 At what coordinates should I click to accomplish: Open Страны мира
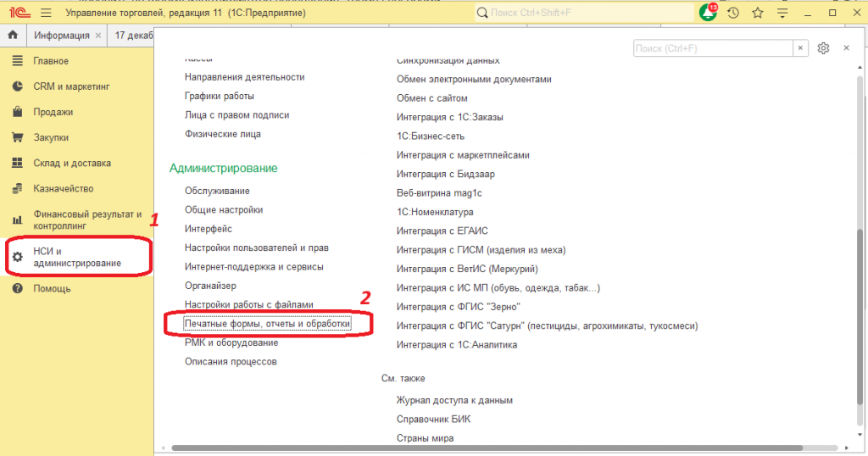tap(425, 437)
